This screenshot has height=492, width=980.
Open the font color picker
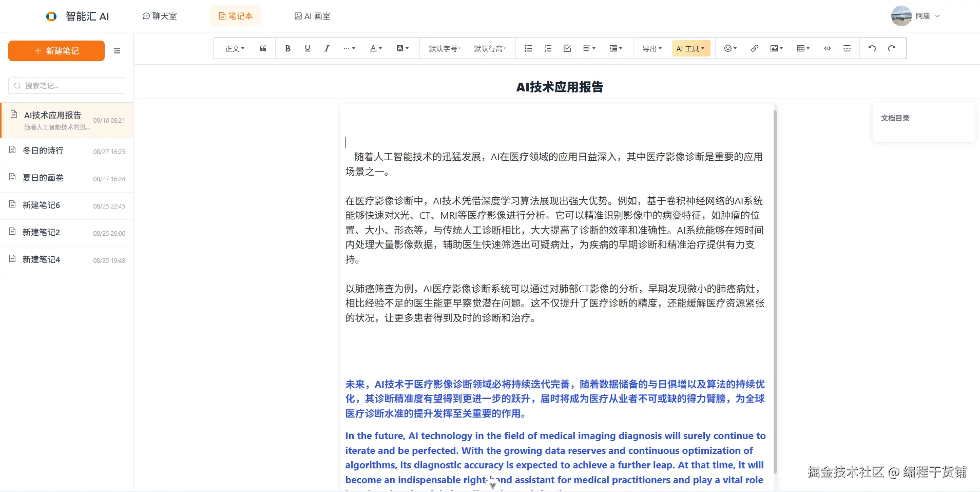(x=374, y=48)
